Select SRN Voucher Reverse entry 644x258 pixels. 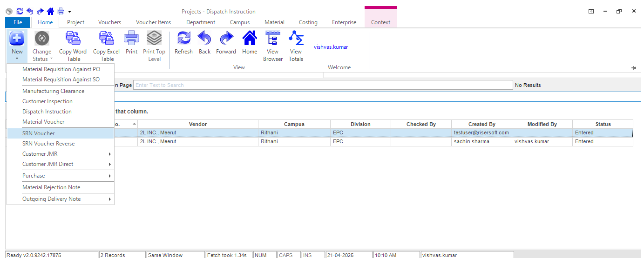[x=61, y=144]
